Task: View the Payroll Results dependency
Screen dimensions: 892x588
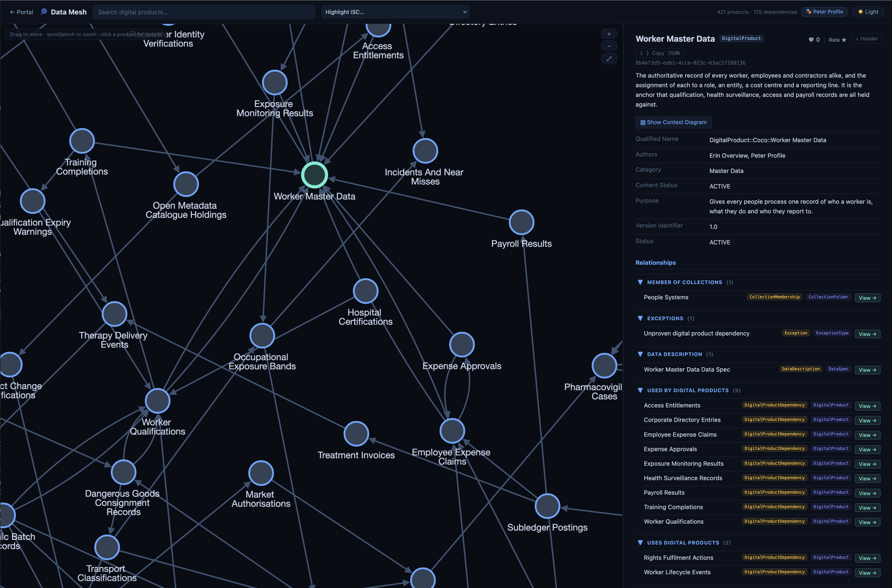Action: point(867,493)
